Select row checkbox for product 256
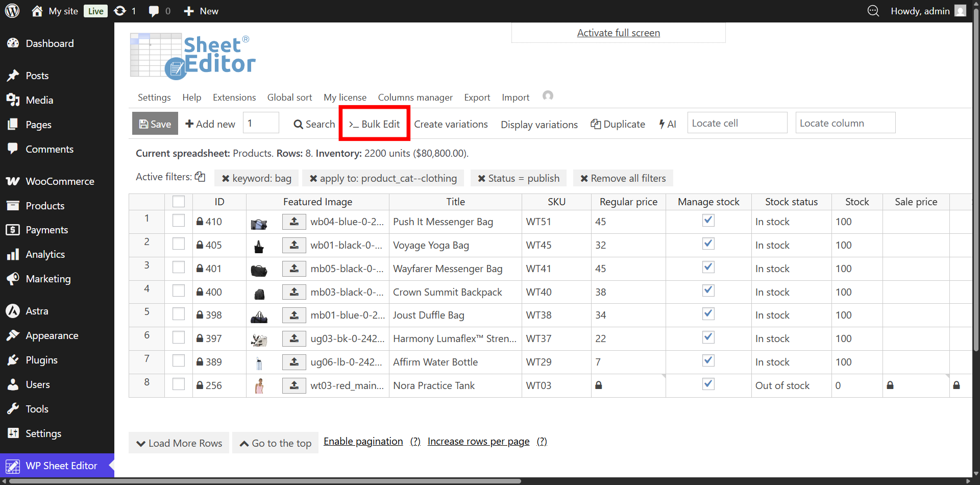This screenshot has height=485, width=980. point(179,384)
